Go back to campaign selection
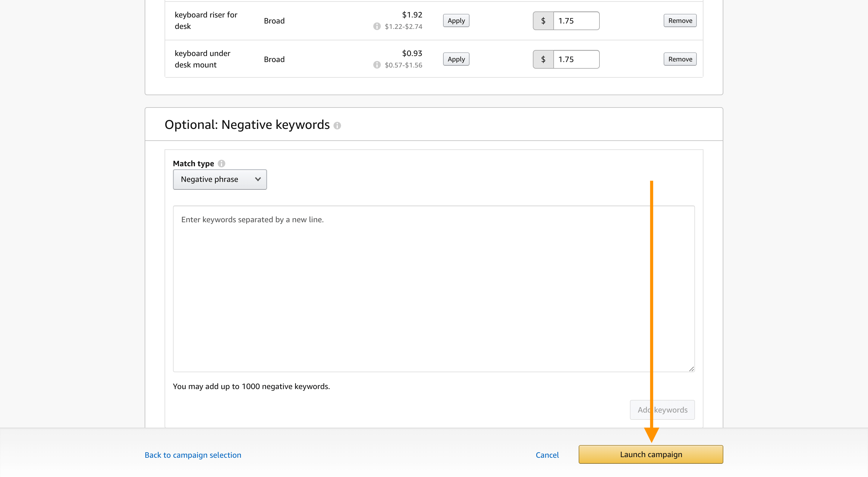Viewport: 868px width, 477px height. tap(193, 455)
